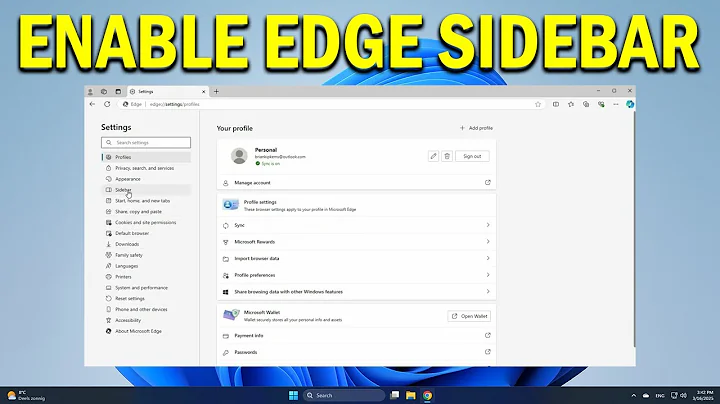Open About Microsoft Edge

click(146, 331)
